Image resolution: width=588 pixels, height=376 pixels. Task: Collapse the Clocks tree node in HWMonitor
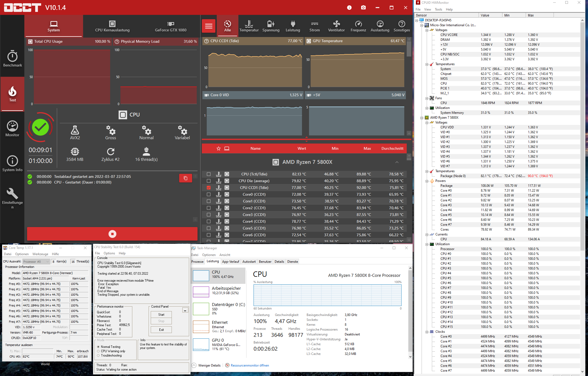coord(427,332)
